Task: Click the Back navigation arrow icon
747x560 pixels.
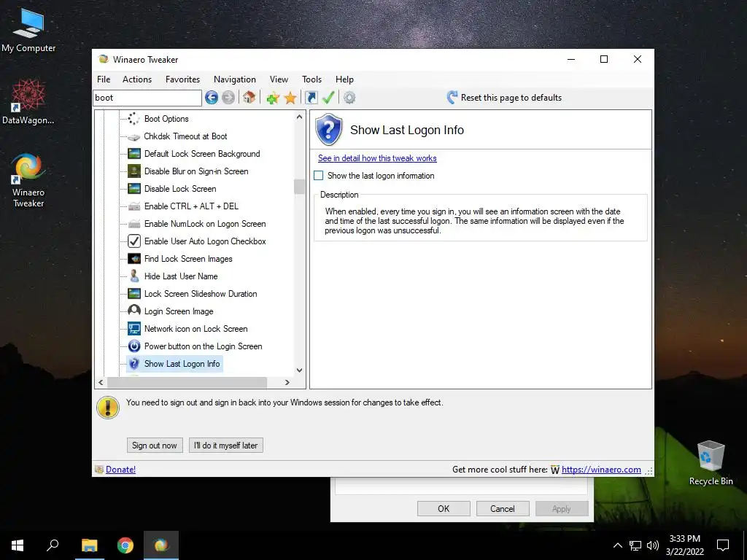Action: 212,98
